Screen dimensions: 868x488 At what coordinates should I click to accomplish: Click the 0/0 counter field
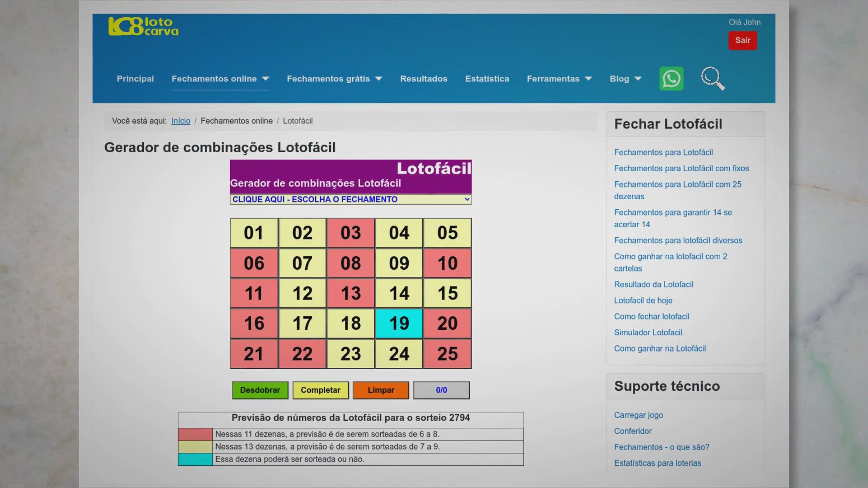pos(441,390)
